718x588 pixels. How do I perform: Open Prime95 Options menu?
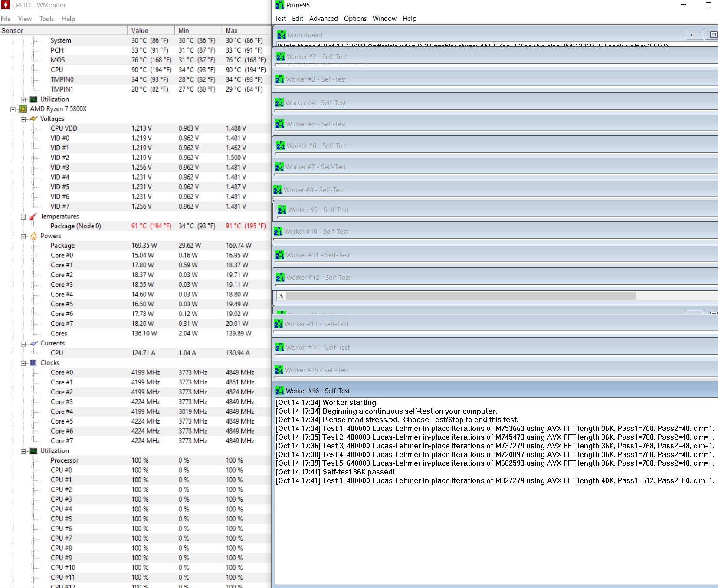click(355, 19)
